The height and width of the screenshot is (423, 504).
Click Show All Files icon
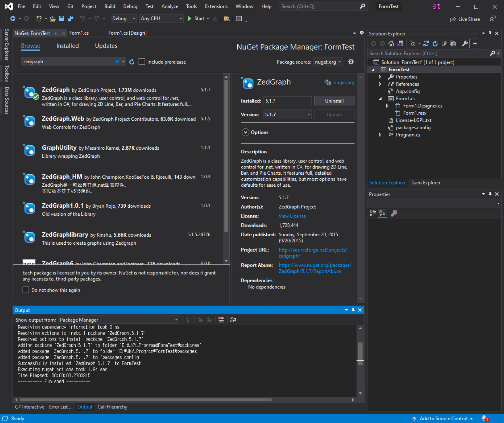453,43
